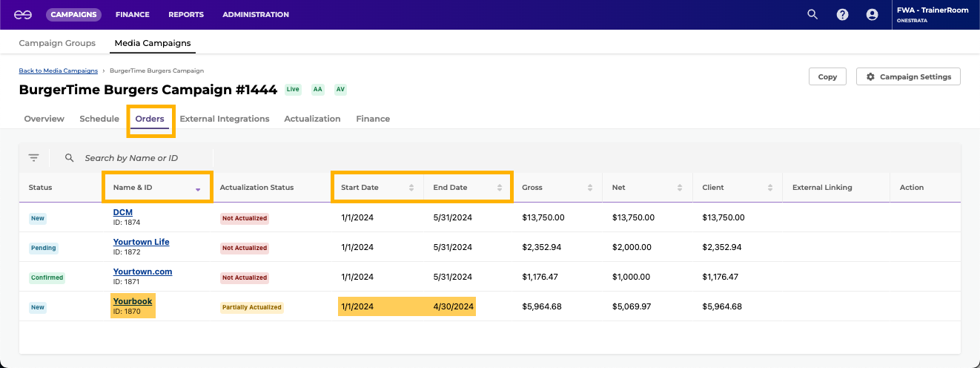Click the gear icon in Campaign Settings
Image resolution: width=980 pixels, height=368 pixels.
(x=870, y=76)
